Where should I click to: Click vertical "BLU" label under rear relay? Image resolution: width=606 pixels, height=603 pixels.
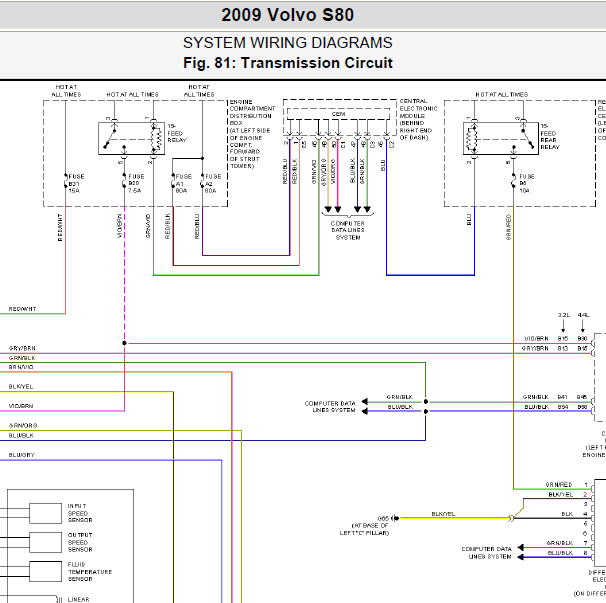[469, 220]
